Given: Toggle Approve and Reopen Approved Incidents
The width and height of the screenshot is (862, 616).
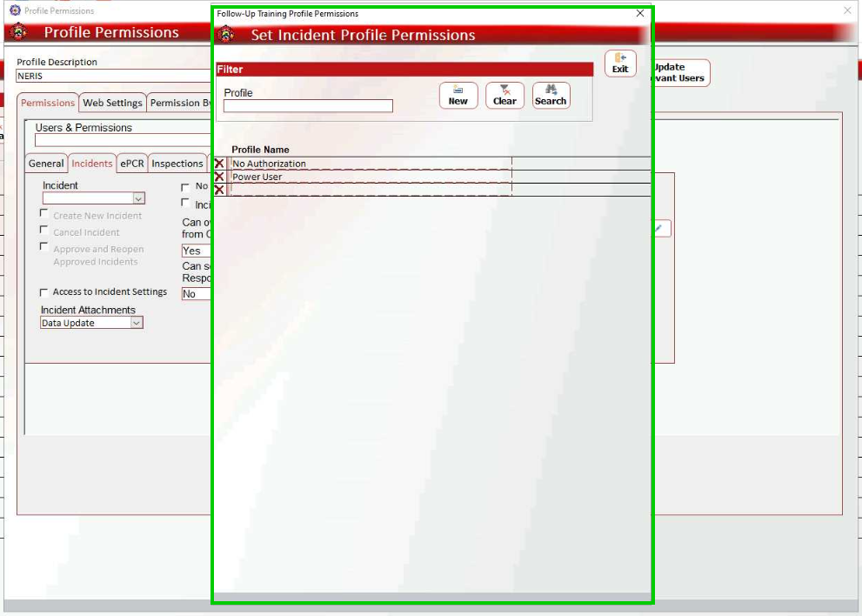Looking at the screenshot, I should [45, 247].
